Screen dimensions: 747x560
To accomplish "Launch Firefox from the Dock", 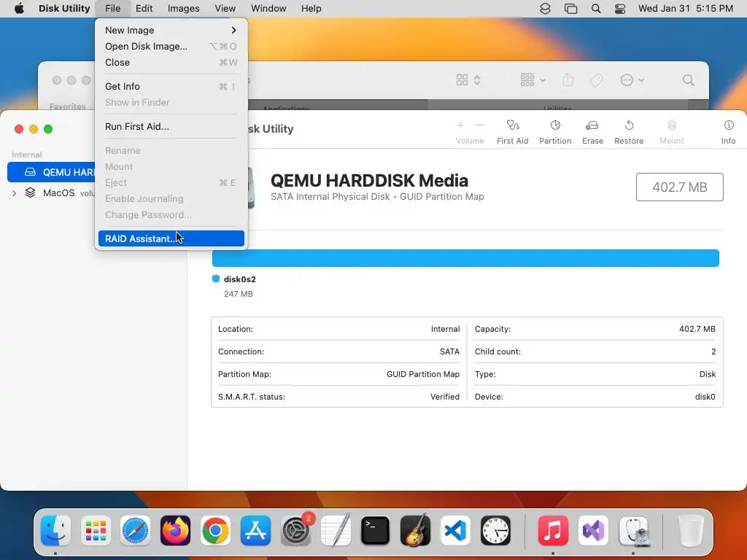I will [x=175, y=531].
